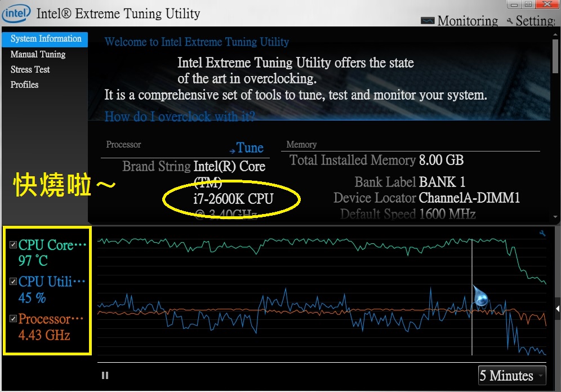
Task: Click the Welcome to Intel Extreme Tuning Utility heading
Action: pos(197,42)
